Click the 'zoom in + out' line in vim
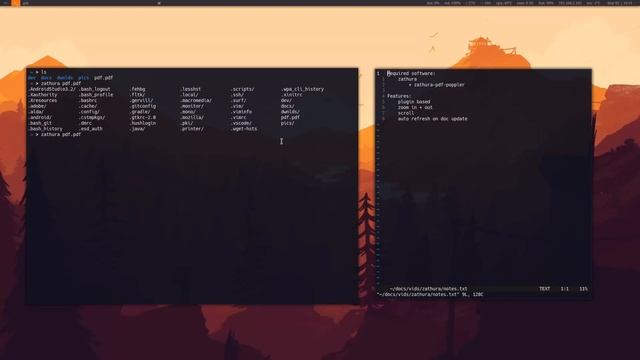Viewport: 640px width, 360px height. (x=415, y=108)
